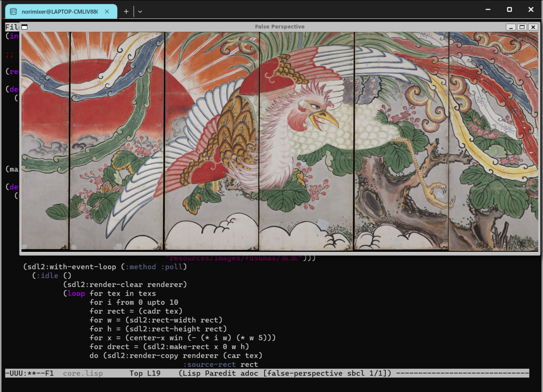Click the sdl2:render-copy renderer line
This screenshot has height=392, width=543.
click(176, 355)
